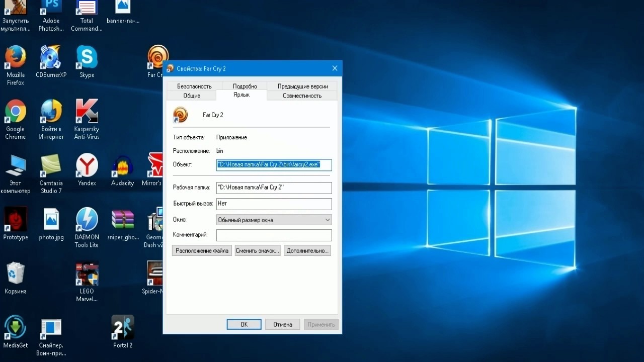
Task: Open the Обычный размер окна dropdown
Action: tap(274, 220)
